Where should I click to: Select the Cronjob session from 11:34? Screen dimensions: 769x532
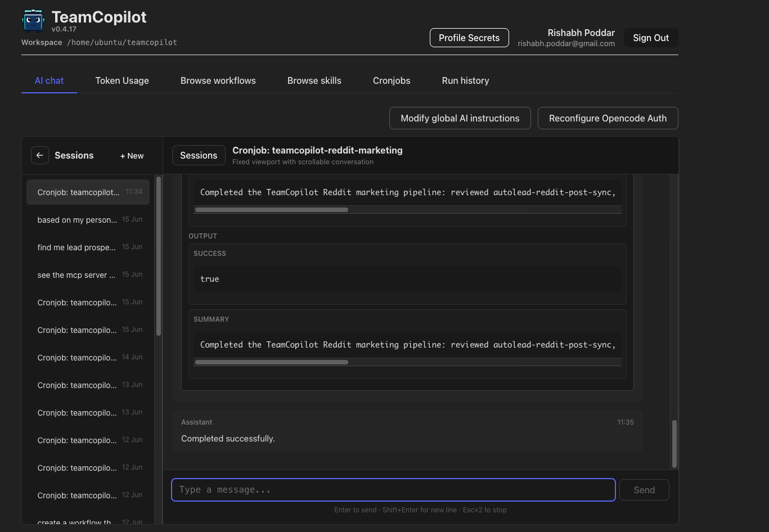coord(88,192)
